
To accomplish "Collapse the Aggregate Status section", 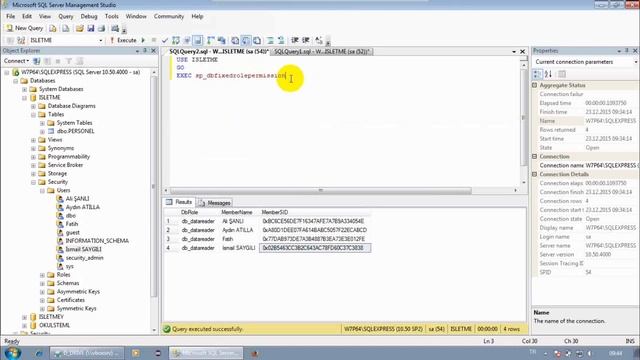I will (535, 85).
